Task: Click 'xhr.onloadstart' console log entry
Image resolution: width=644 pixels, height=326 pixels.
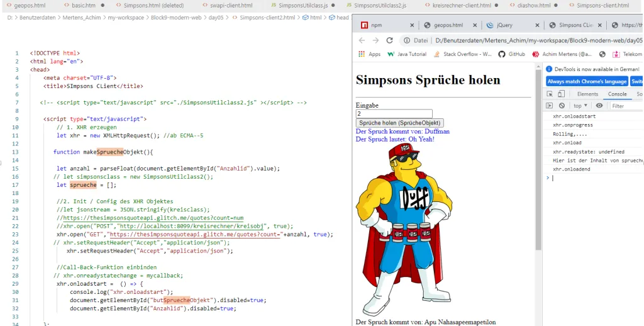Action: [x=574, y=116]
